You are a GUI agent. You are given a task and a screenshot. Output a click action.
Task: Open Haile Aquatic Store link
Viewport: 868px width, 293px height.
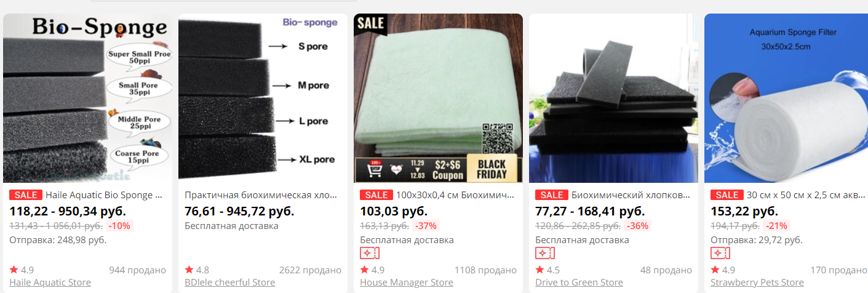click(50, 283)
